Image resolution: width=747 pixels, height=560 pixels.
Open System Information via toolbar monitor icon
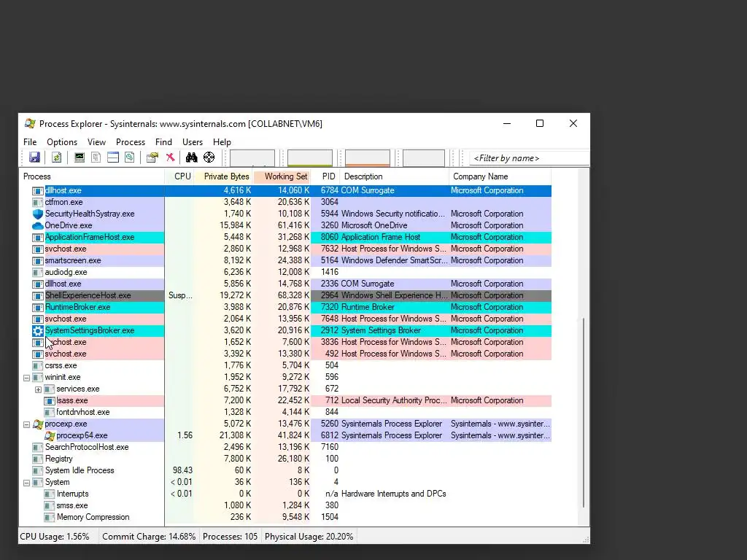[79, 157]
